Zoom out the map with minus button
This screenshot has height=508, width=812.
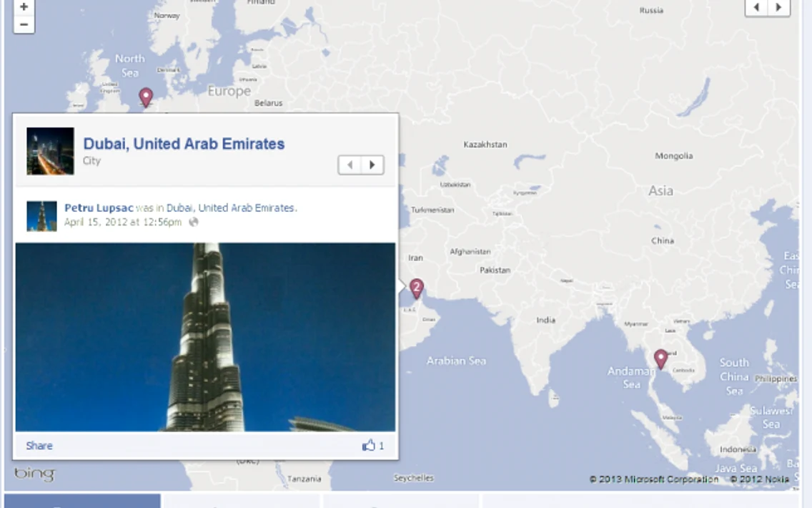click(24, 24)
